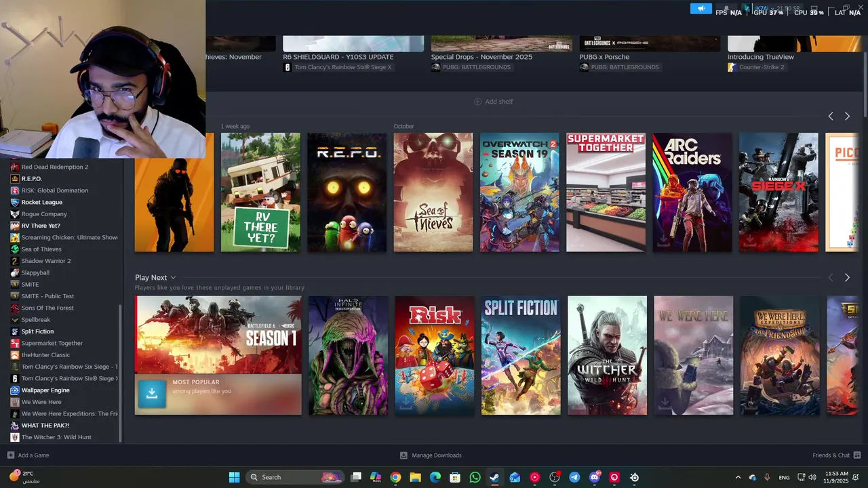Show hidden system tray icons
This screenshot has width=868, height=488.
[x=738, y=477]
